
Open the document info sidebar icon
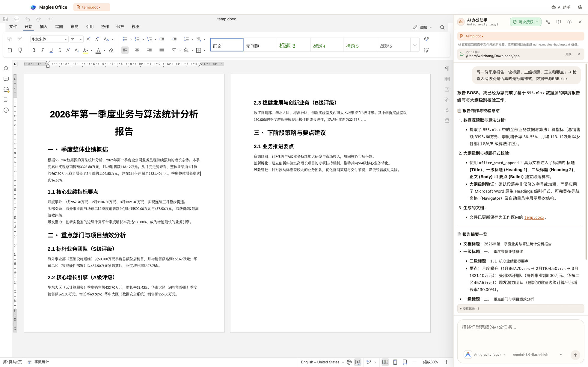[6, 110]
